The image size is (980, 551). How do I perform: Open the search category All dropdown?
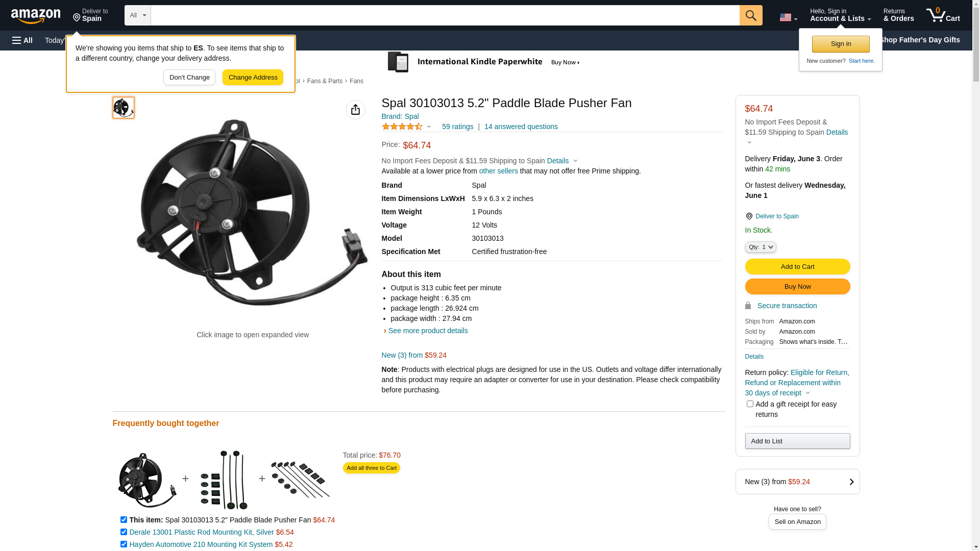tap(137, 15)
